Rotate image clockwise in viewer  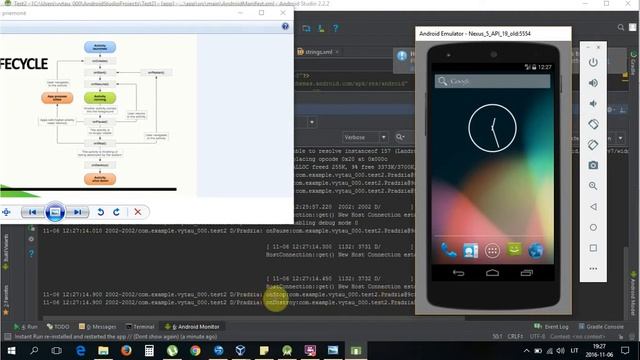[x=116, y=212]
